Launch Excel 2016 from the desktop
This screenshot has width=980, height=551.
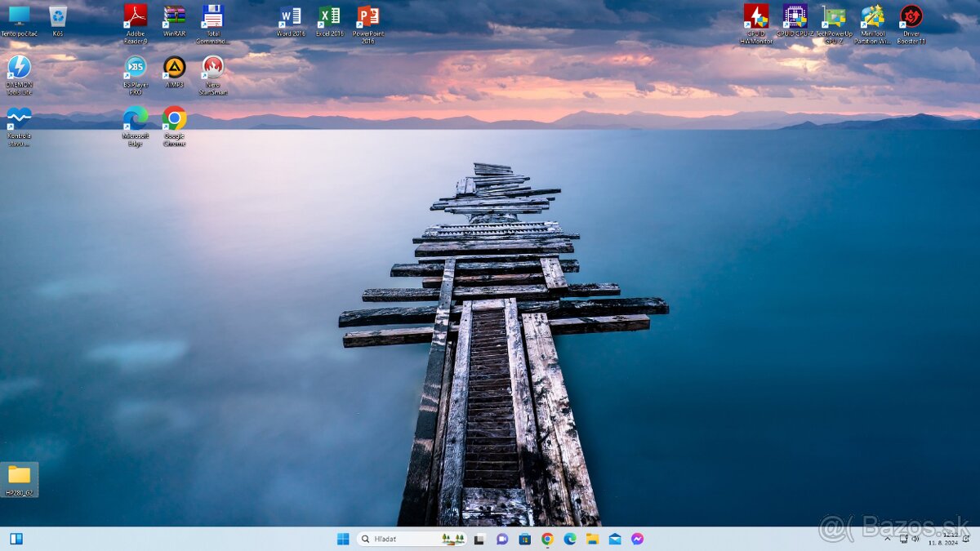pyautogui.click(x=328, y=16)
